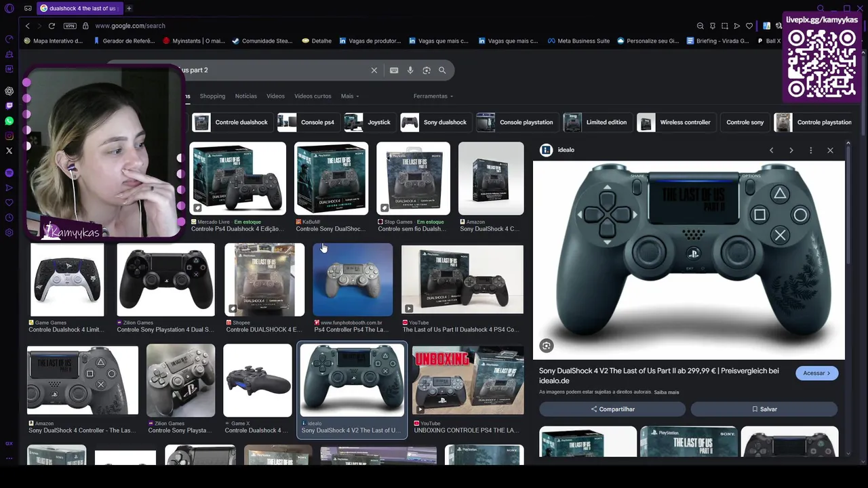
Task: Show next image in preview panel
Action: 791,150
